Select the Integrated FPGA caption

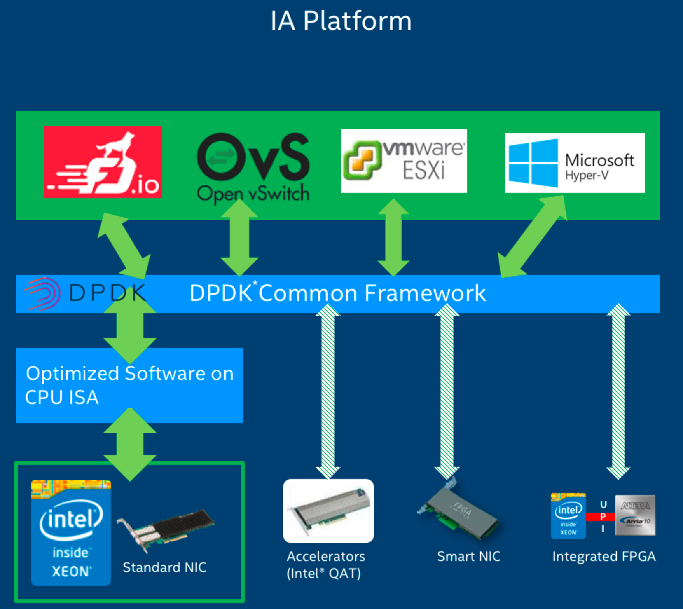pyautogui.click(x=604, y=556)
